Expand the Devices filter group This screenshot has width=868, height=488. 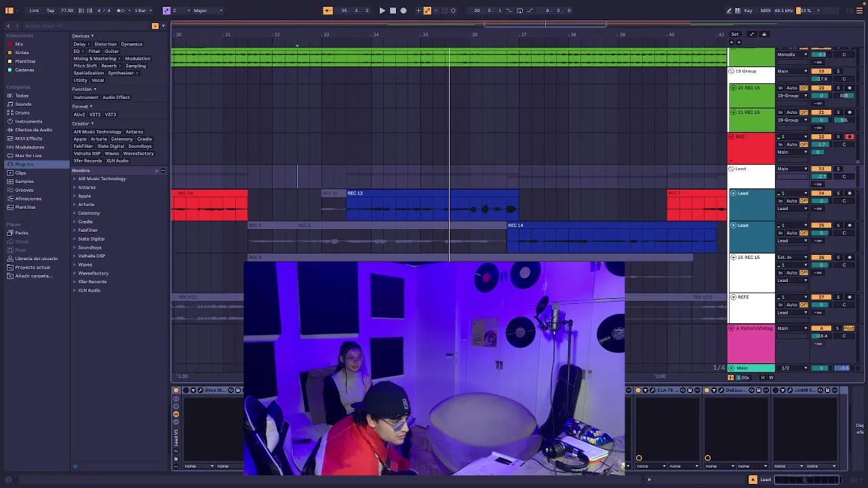pyautogui.click(x=83, y=36)
